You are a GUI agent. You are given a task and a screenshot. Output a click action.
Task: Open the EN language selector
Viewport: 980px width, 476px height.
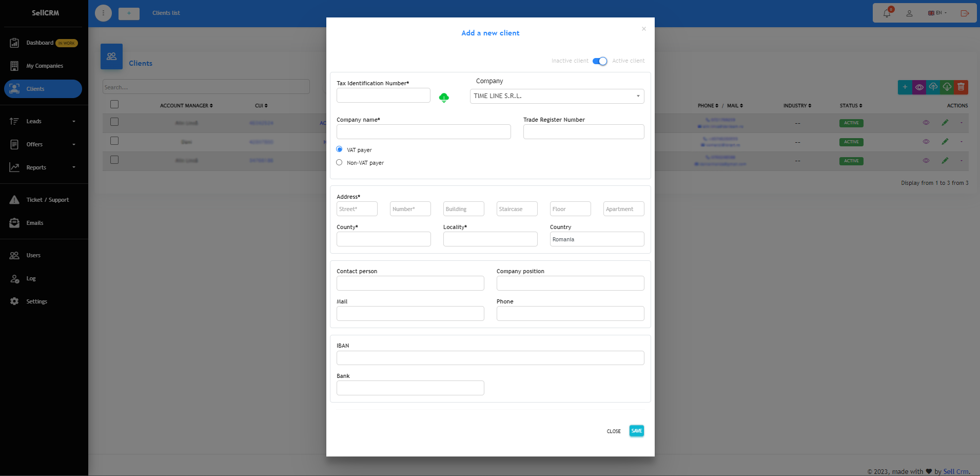coord(937,13)
